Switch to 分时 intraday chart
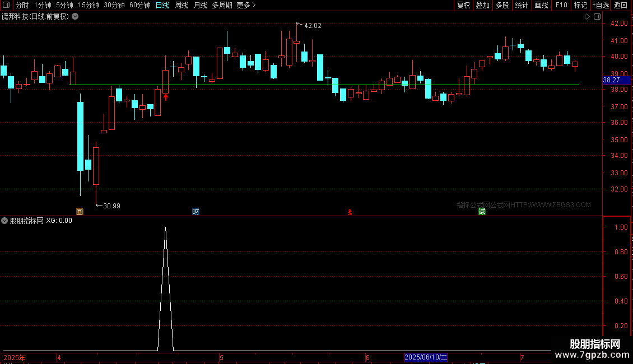 tap(22, 5)
